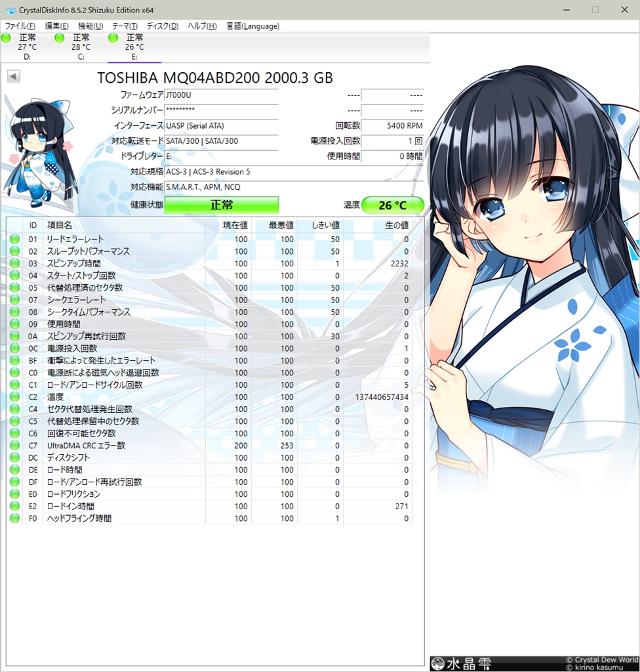Click the 5400 RPM rotation field
640x672 pixels.
(x=392, y=125)
